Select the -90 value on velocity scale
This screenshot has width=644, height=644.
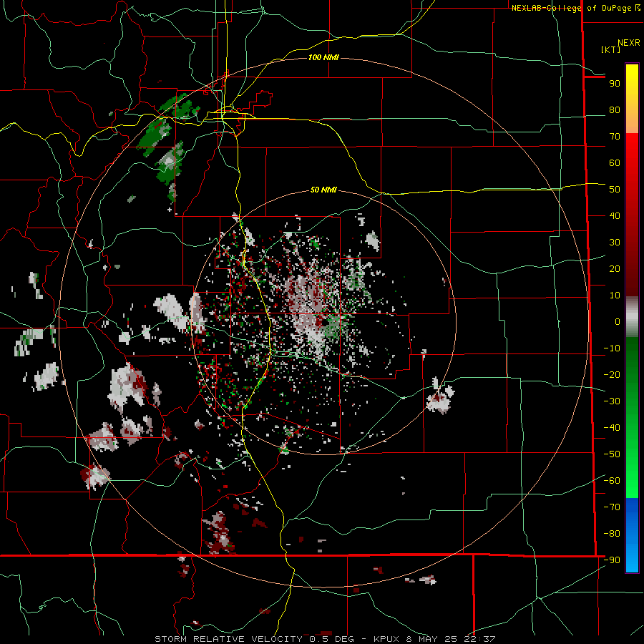coord(612,560)
